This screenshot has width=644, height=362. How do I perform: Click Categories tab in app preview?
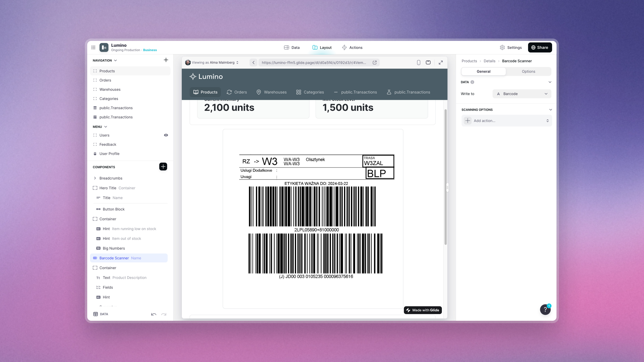pos(310,92)
